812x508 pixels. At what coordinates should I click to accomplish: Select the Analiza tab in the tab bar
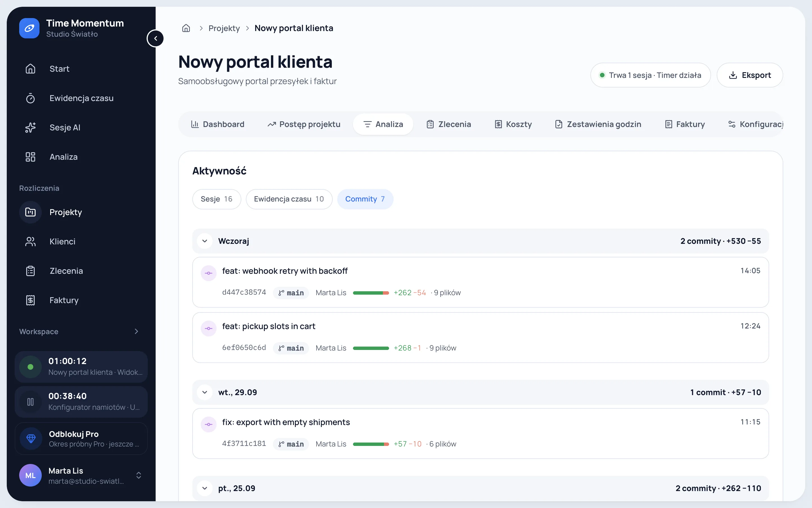pyautogui.click(x=383, y=124)
